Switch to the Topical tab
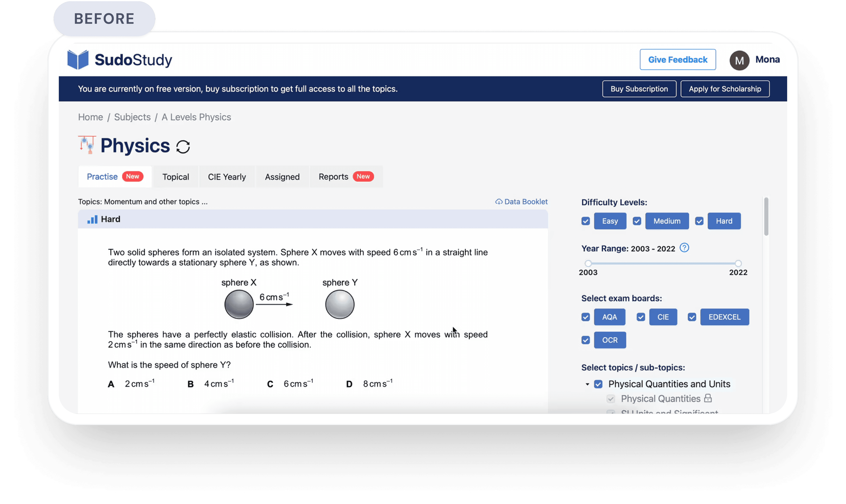This screenshot has height=504, width=846. tap(175, 177)
